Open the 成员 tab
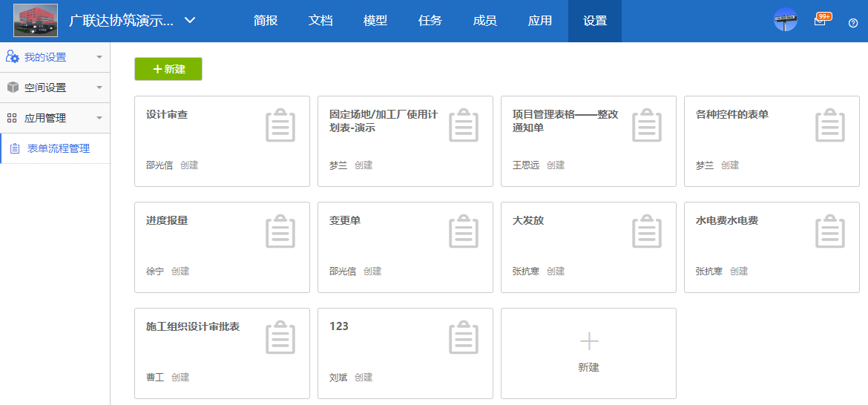Image resolution: width=868 pixels, height=405 pixels. coord(484,21)
